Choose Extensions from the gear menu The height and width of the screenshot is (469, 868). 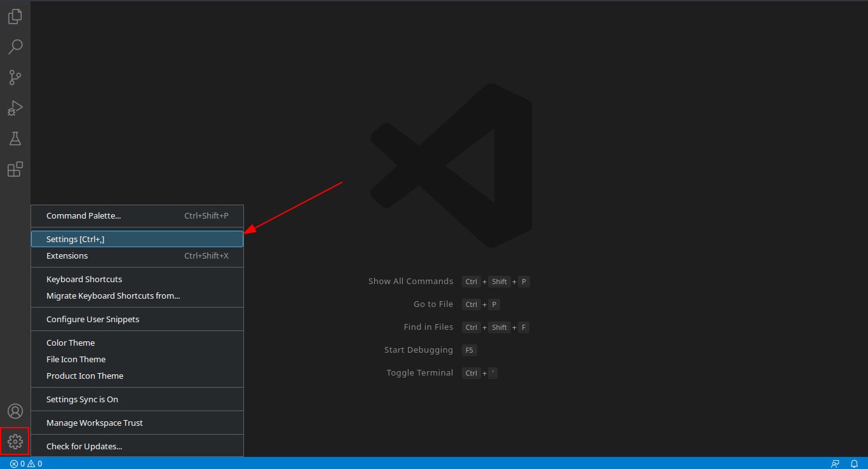tap(137, 255)
